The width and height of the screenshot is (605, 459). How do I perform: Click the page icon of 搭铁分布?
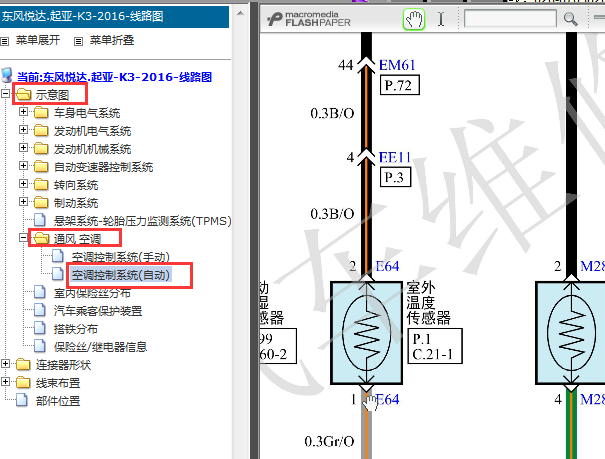point(40,328)
